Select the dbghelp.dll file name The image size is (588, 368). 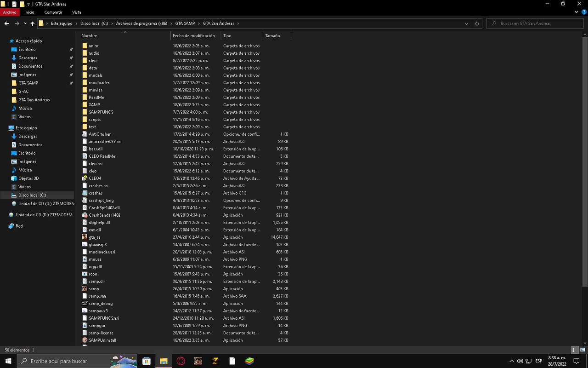coord(99,223)
